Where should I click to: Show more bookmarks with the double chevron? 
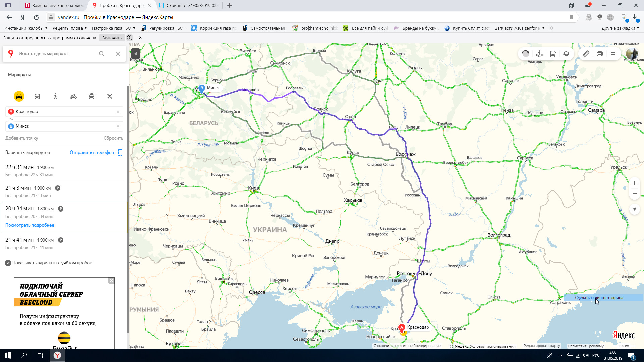551,28
